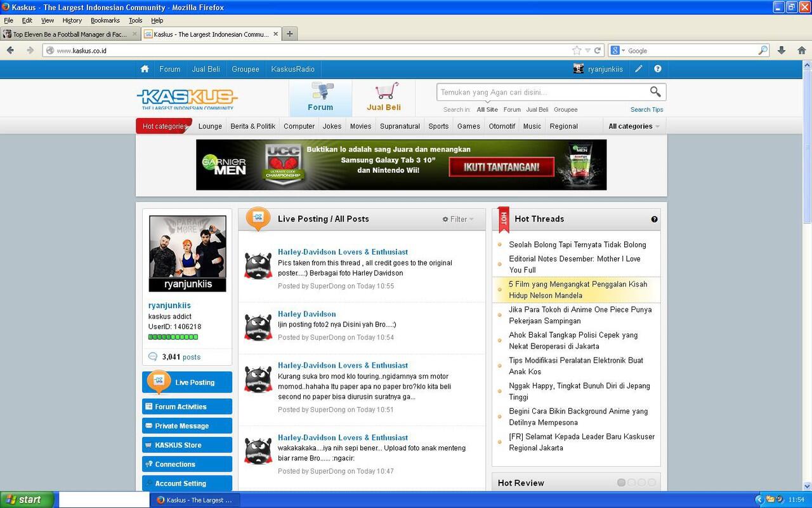Viewport: 812px width, 508px height.
Task: Select first Hot Review carousel dot
Action: point(621,483)
